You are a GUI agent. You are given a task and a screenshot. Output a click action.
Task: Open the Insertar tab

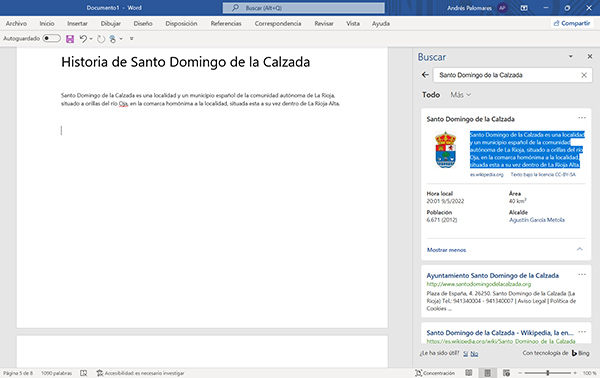[77, 23]
